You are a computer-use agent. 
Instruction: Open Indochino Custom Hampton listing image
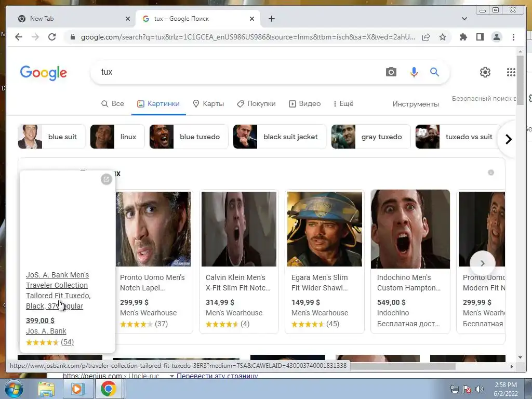410,229
